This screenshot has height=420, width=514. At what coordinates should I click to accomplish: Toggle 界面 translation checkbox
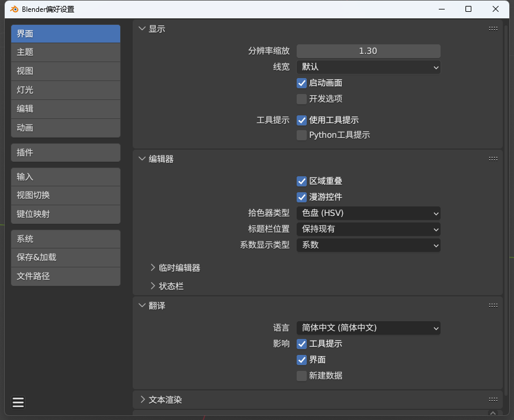(x=301, y=360)
